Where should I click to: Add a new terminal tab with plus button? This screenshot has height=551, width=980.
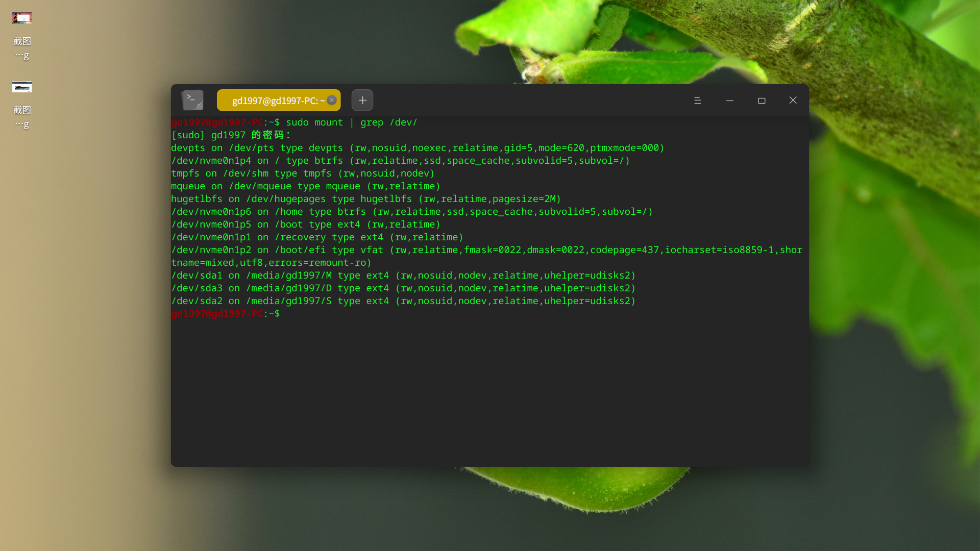(x=362, y=101)
